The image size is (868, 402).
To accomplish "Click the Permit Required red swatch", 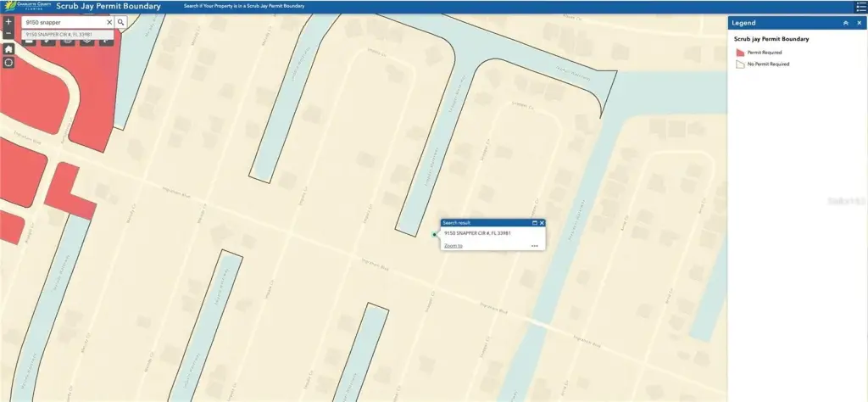I will (739, 52).
